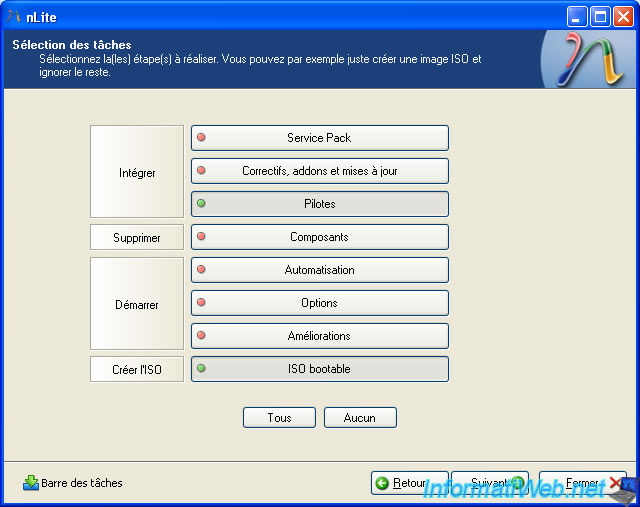Toggle the Options task button
This screenshot has width=640, height=507.
(320, 303)
